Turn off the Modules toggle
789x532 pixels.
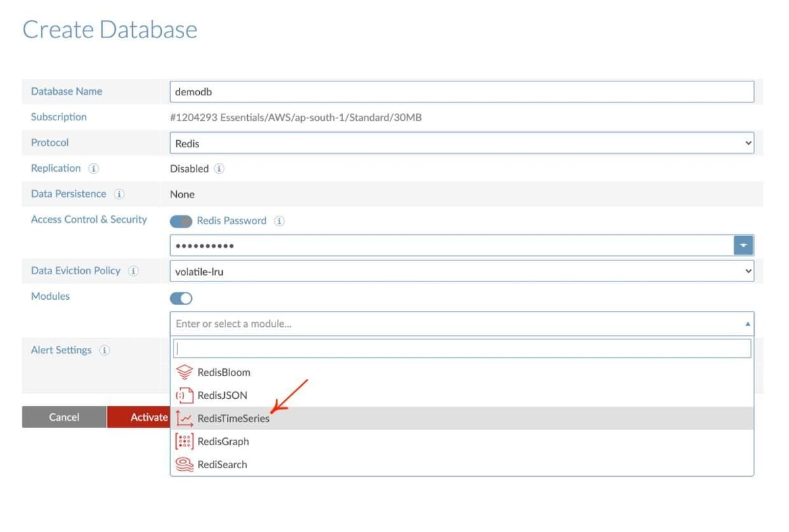coord(180,298)
